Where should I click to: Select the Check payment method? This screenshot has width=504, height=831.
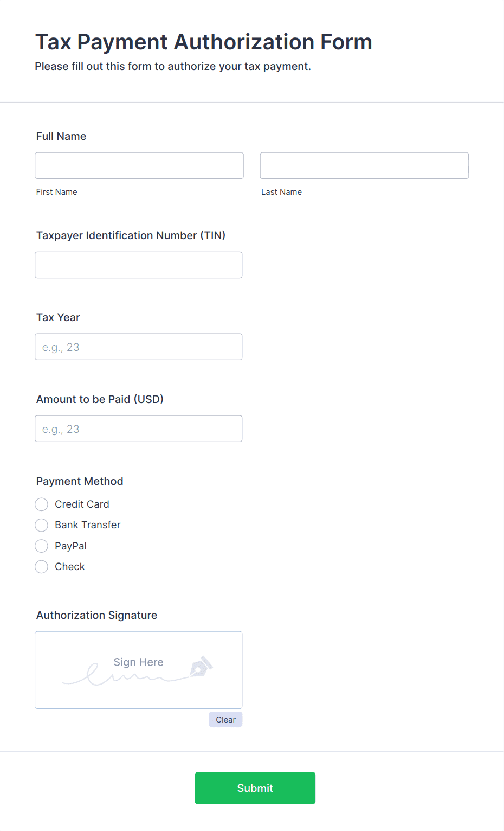(x=41, y=566)
